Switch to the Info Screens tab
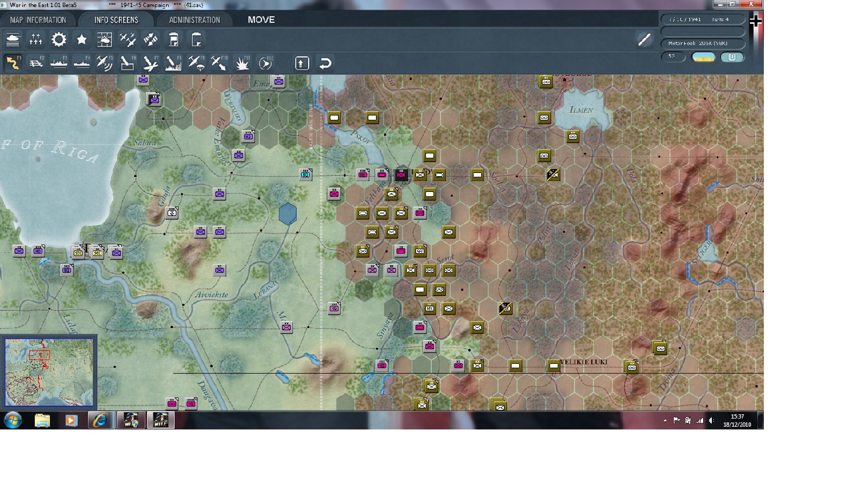This screenshot has width=868, height=488. pos(116,20)
